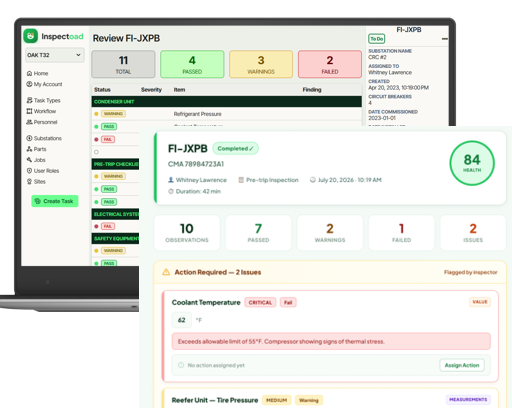Image resolution: width=512 pixels, height=408 pixels.
Task: Click the Task Types icon
Action: click(29, 100)
